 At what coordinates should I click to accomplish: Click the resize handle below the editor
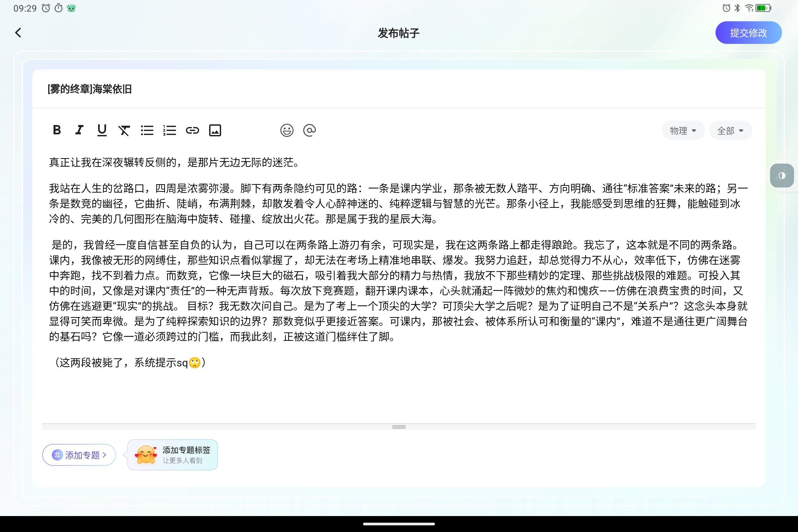coord(399,427)
